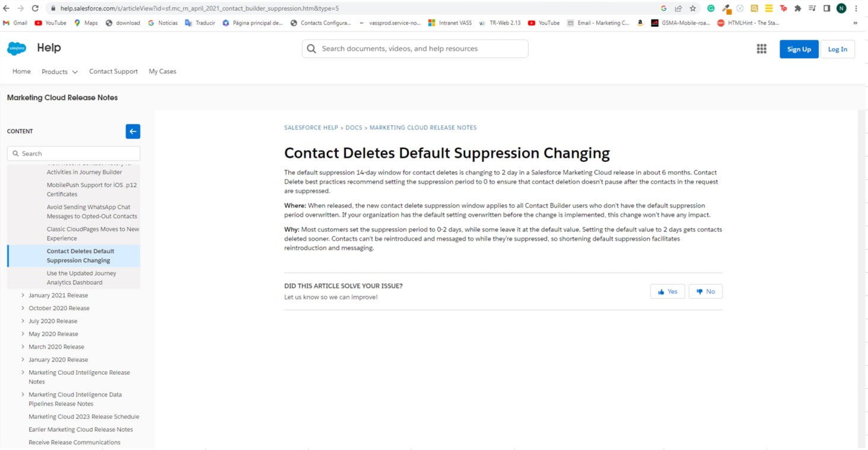Bookmark this page with the star icon

point(693,9)
